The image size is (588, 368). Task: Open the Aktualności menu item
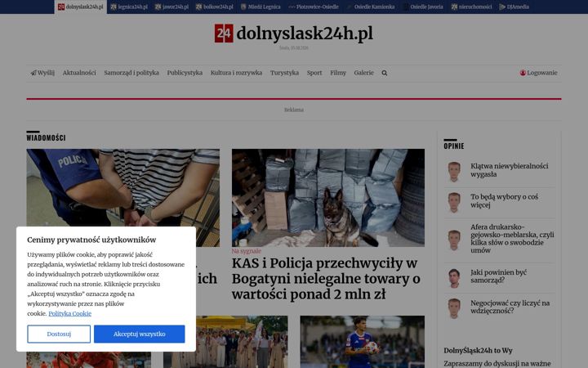coord(79,73)
